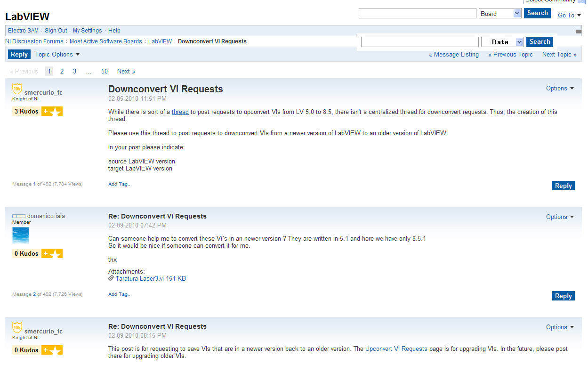This screenshot has height=365, width=588.
Task: Click Search button next to the Date dropdown
Action: 540,42
